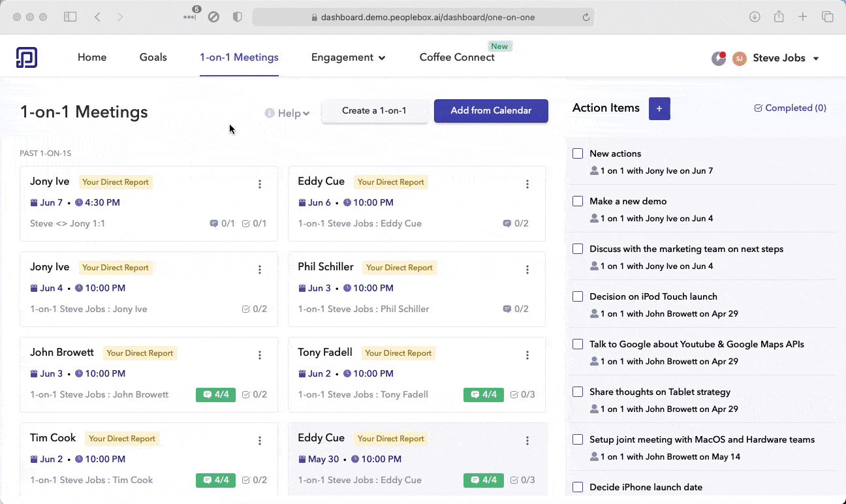
Task: Open the Goals tab
Action: pyautogui.click(x=153, y=57)
